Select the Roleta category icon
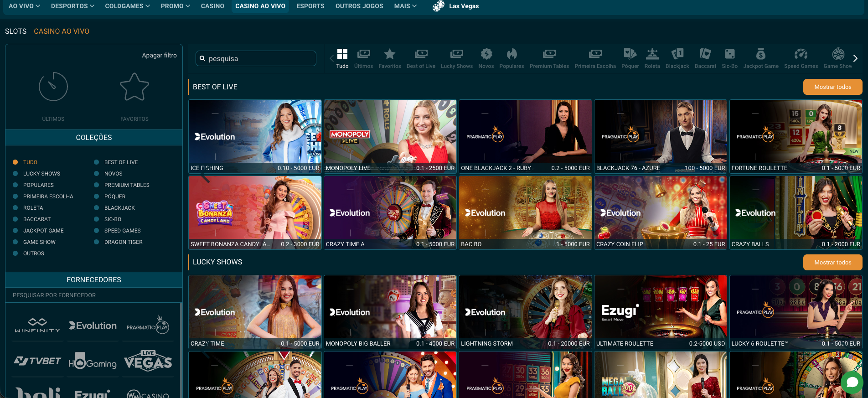This screenshot has height=398, width=868. 652,54
